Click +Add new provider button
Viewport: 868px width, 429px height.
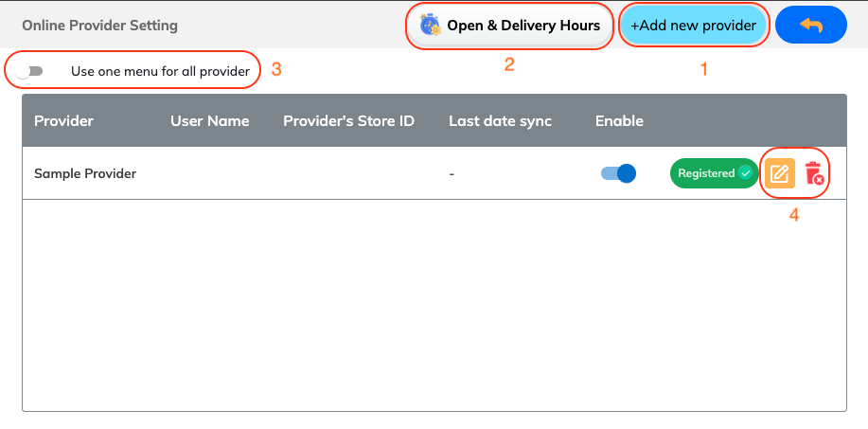coord(693,26)
